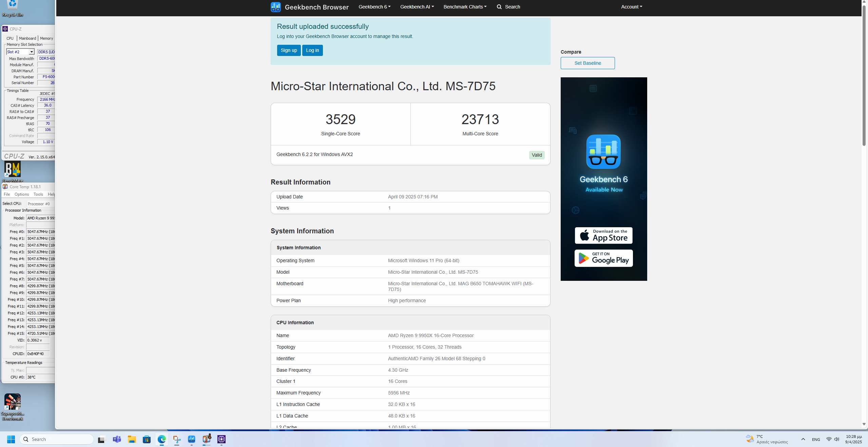Click the Geekbench 6 glasses ad icon
This screenshot has width=868, height=447.
coord(603,152)
